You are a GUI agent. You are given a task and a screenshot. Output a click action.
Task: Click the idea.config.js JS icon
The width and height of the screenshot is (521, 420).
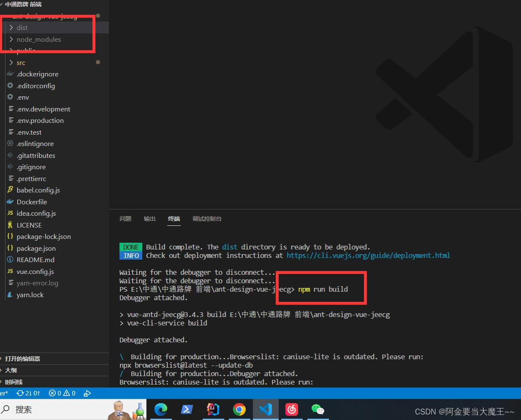(x=10, y=213)
